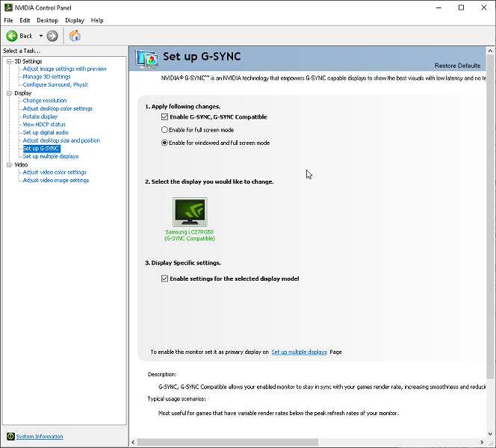Click the scroll right arrow
496x448 pixels.
coord(482,442)
